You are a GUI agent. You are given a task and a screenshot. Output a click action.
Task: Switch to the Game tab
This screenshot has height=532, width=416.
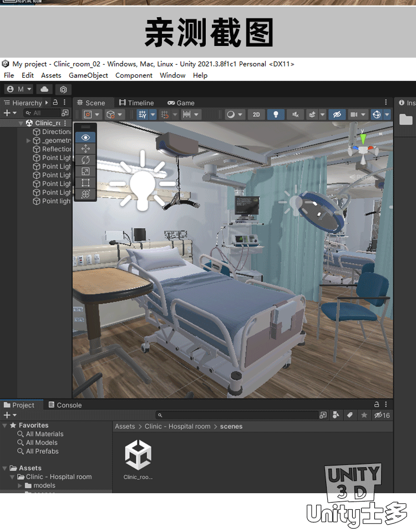(x=181, y=103)
